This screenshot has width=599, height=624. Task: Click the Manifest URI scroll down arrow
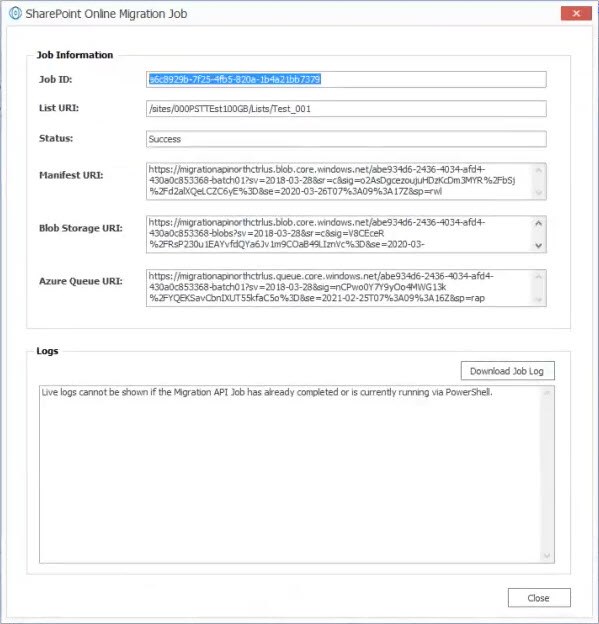539,192
